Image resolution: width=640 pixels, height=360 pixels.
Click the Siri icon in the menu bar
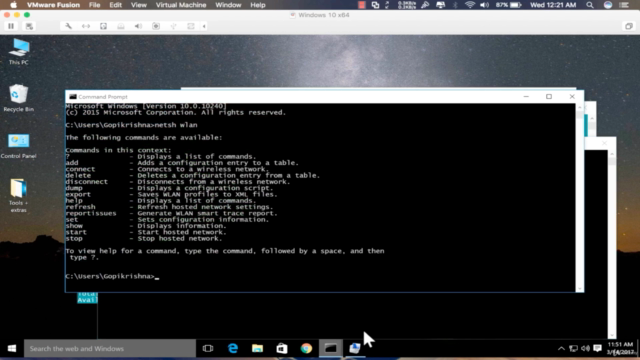(x=608, y=5)
